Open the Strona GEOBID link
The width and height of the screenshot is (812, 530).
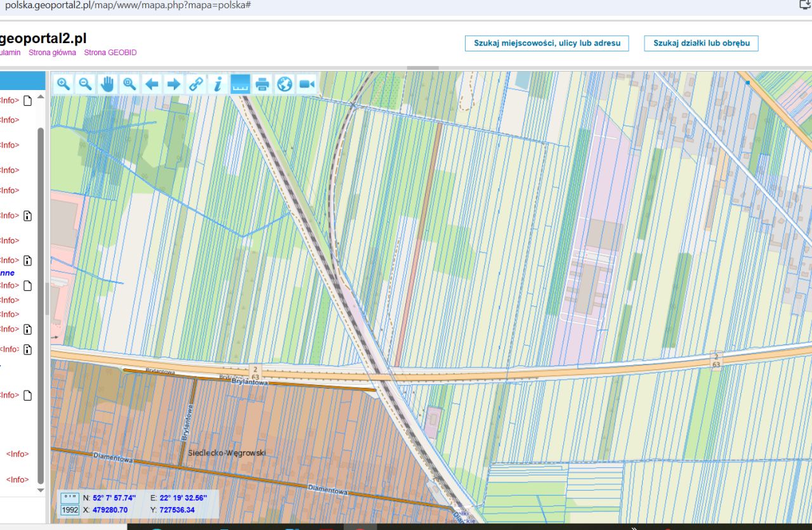(x=110, y=53)
